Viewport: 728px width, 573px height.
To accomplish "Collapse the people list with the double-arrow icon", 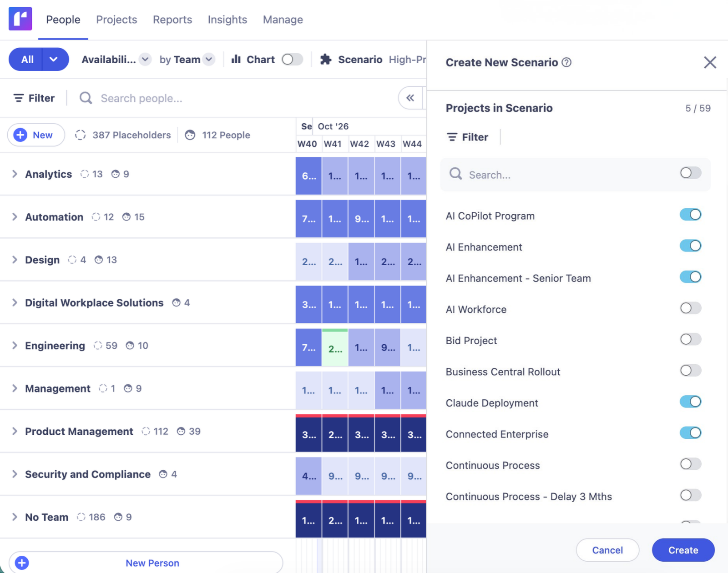I will tap(410, 98).
